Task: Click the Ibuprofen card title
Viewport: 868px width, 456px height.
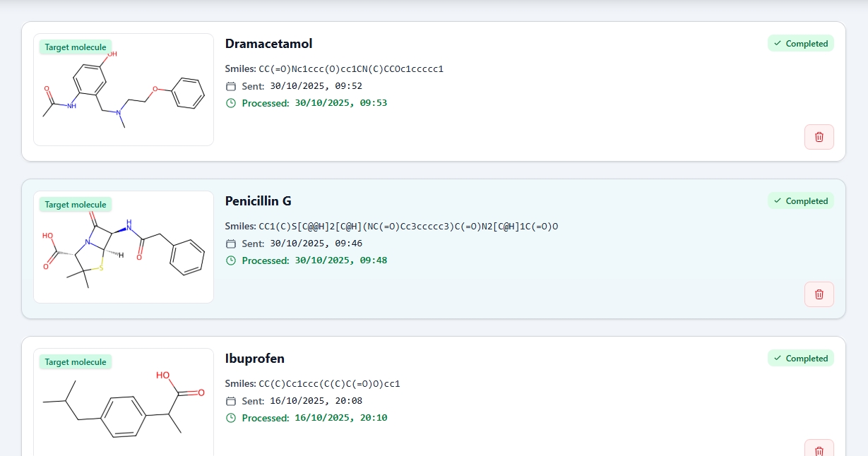Action: tap(254, 359)
